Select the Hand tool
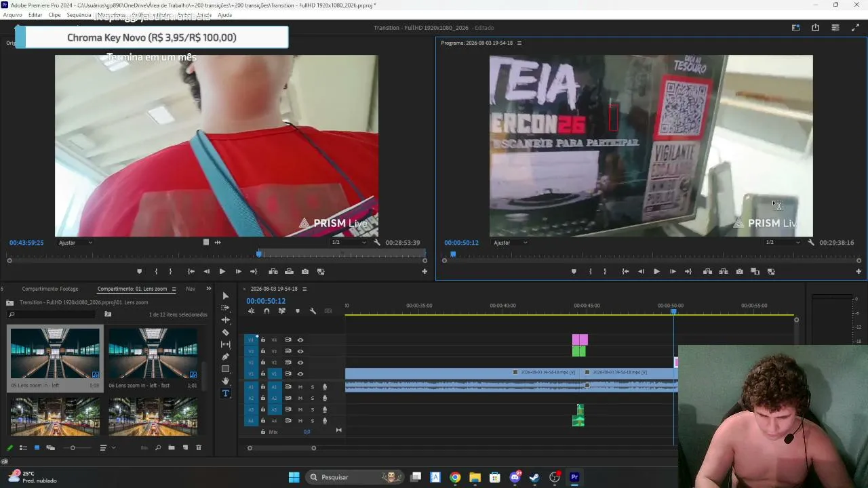This screenshot has width=868, height=488. (x=226, y=381)
